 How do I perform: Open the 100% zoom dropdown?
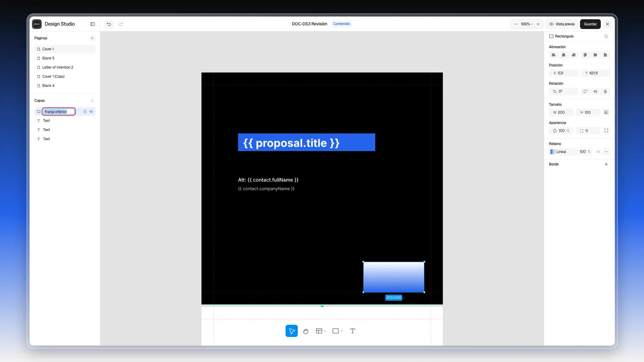(527, 24)
